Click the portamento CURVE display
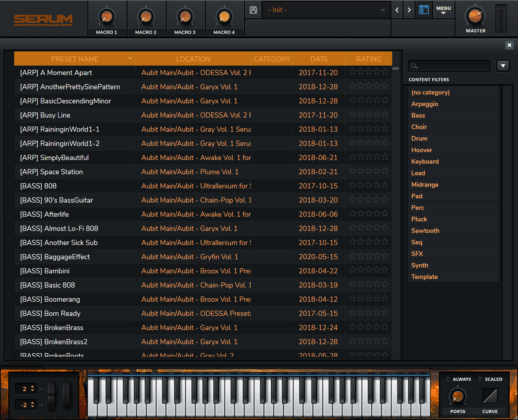518x420 pixels. (x=490, y=396)
